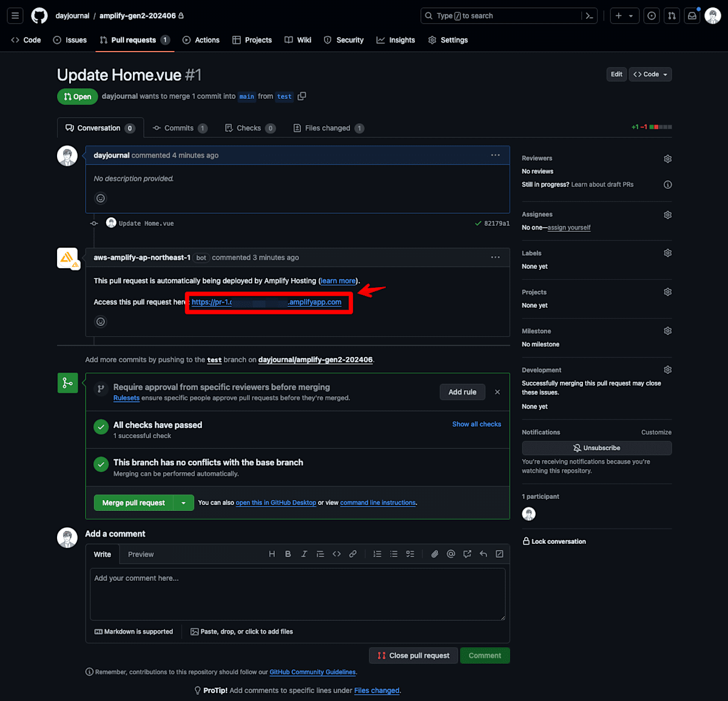Open the Development settings gear
The image size is (728, 701).
667,370
